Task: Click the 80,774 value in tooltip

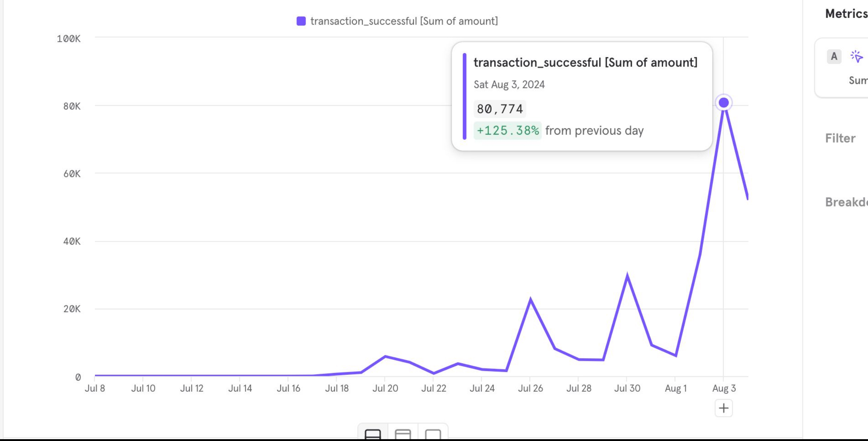Action: pyautogui.click(x=499, y=109)
